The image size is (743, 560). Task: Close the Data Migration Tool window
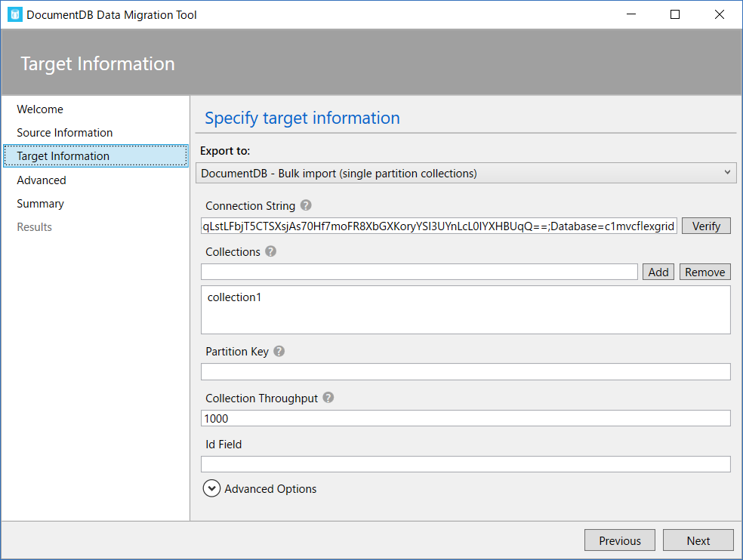pyautogui.click(x=720, y=14)
